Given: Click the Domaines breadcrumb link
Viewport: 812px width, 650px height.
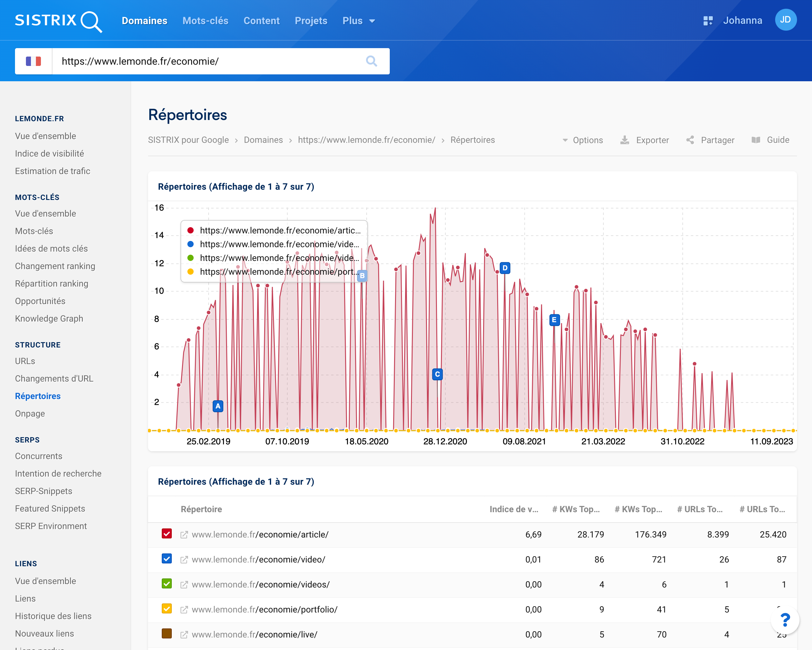Looking at the screenshot, I should tap(263, 140).
